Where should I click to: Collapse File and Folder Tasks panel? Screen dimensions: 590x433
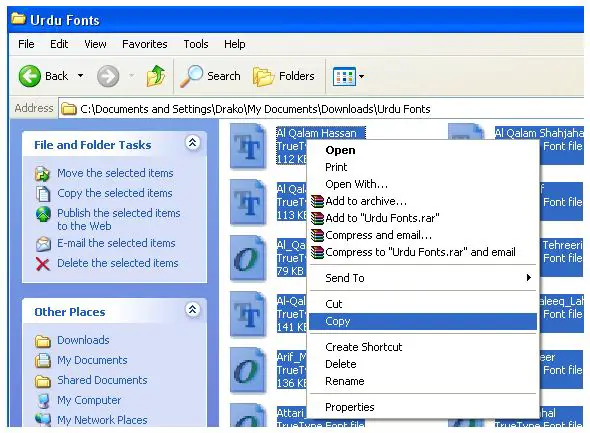coord(192,143)
